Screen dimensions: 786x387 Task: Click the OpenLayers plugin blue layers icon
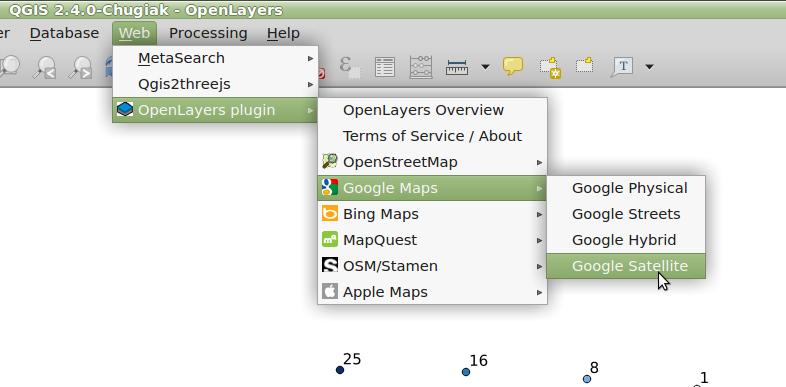coord(125,109)
